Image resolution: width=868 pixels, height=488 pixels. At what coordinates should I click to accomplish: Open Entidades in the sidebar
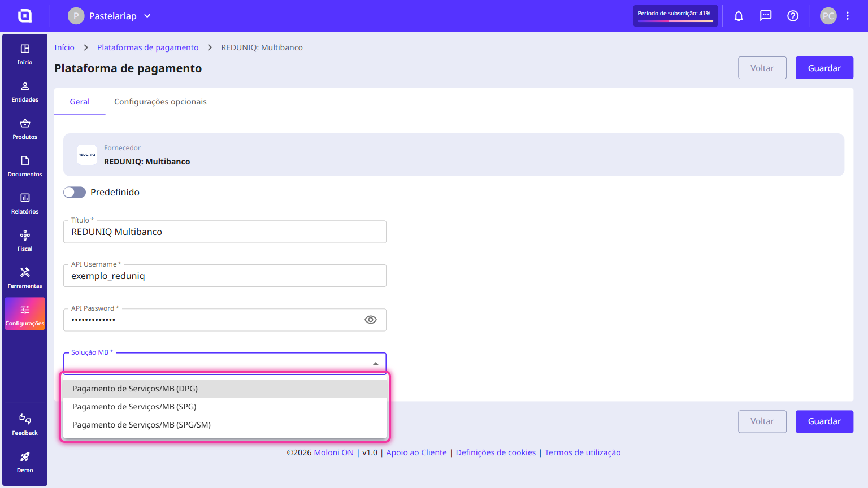25,92
